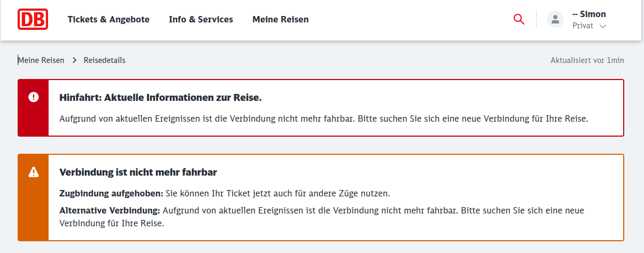Click the Zugbindung aufgehoben label
Image resolution: width=644 pixels, height=253 pixels.
tap(111, 193)
